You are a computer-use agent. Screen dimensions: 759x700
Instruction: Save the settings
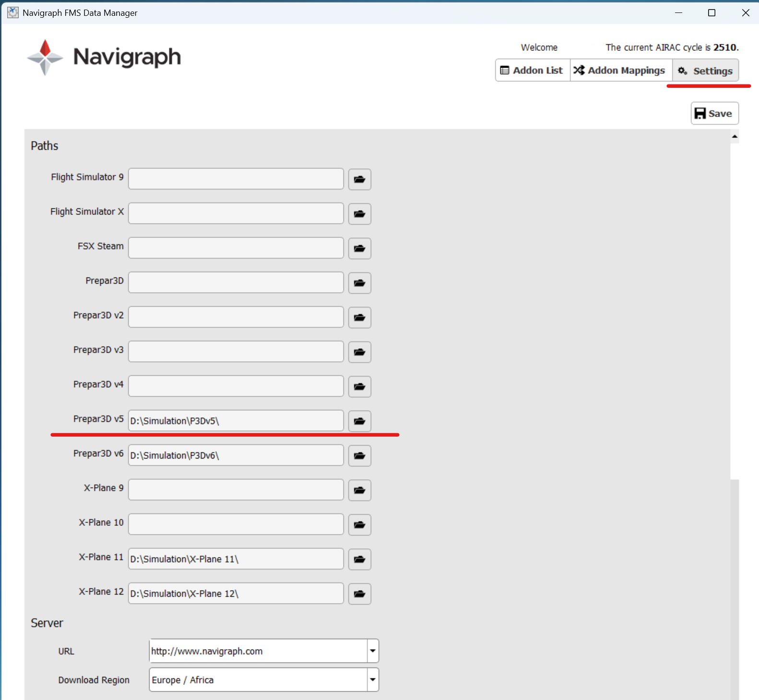[714, 113]
